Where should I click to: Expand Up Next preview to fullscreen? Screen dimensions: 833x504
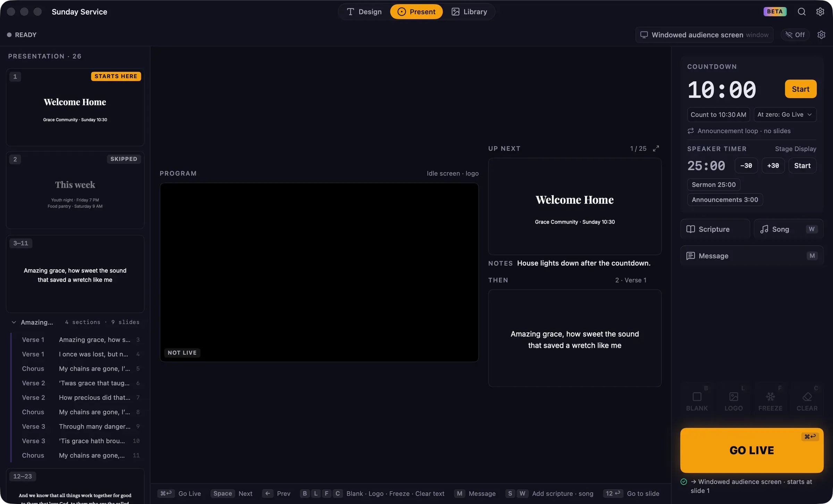pyautogui.click(x=656, y=149)
